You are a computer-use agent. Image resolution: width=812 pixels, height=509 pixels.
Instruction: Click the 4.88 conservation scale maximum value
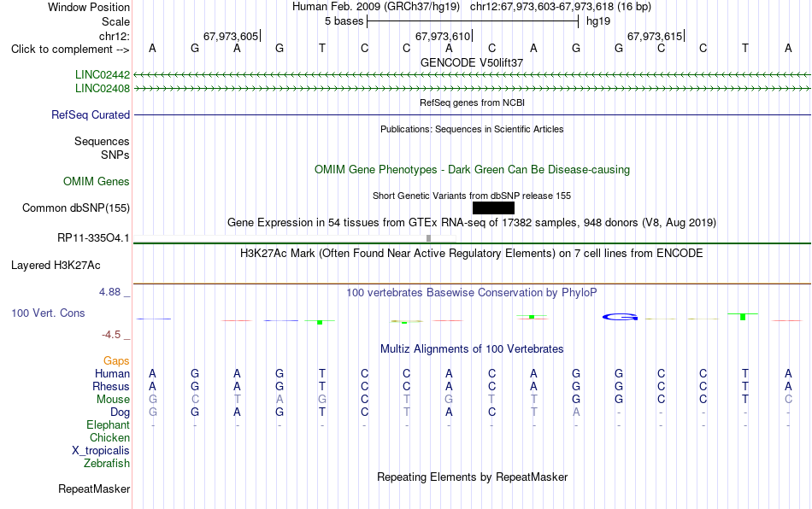tap(109, 292)
